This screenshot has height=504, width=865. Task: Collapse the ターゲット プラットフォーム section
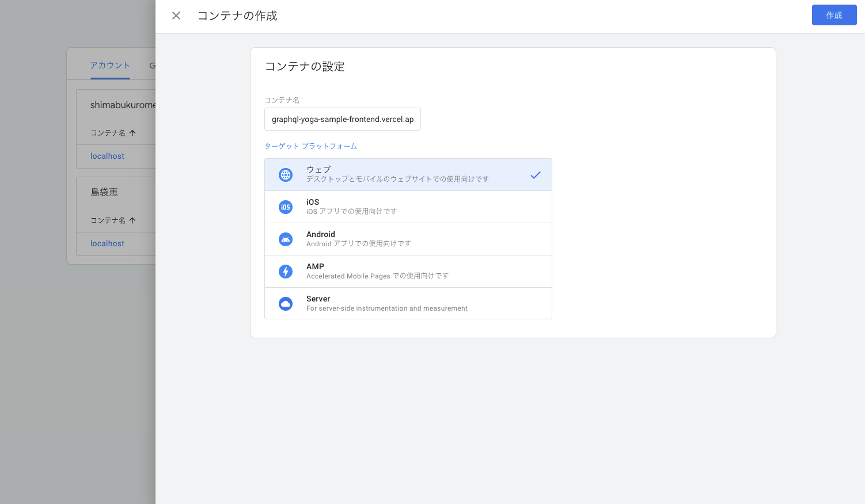tap(310, 146)
